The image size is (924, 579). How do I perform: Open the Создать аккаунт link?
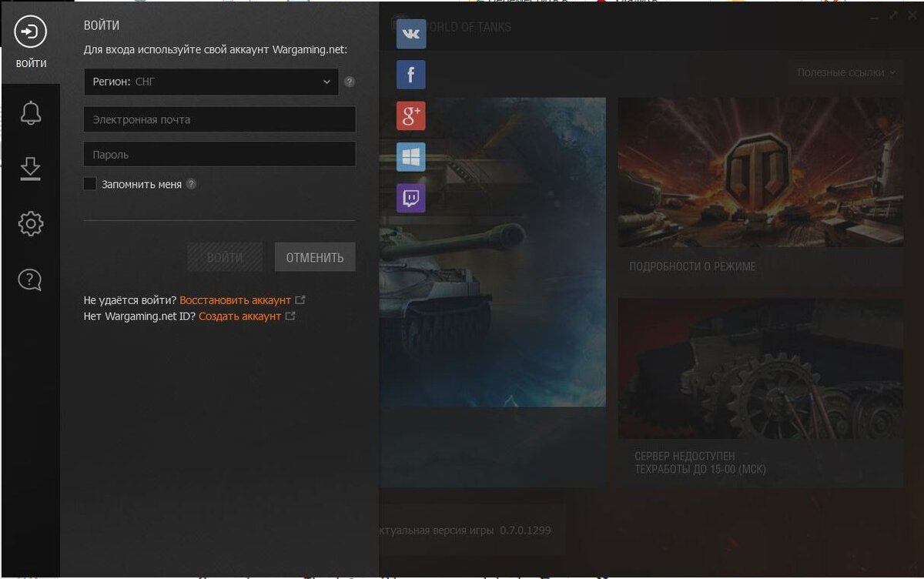point(240,316)
